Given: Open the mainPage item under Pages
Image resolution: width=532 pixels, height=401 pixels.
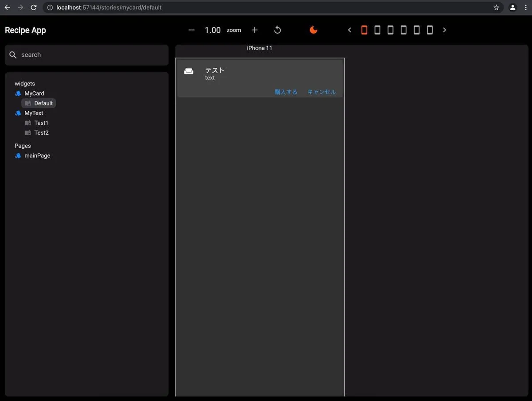Looking at the screenshot, I should (x=37, y=156).
